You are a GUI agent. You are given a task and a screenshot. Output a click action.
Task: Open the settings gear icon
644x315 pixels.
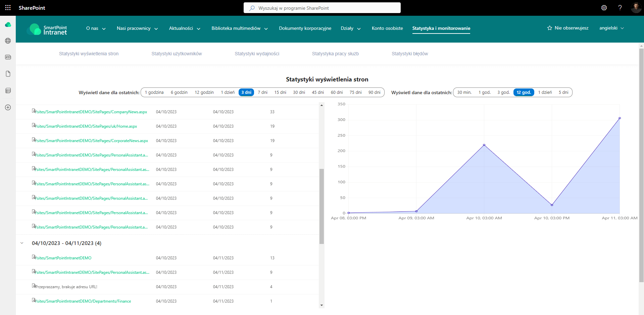coord(604,8)
